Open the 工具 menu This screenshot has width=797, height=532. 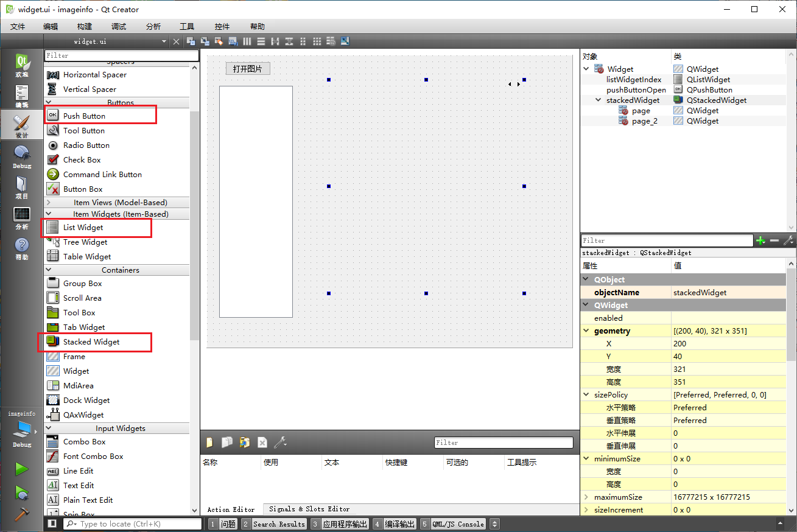click(186, 26)
